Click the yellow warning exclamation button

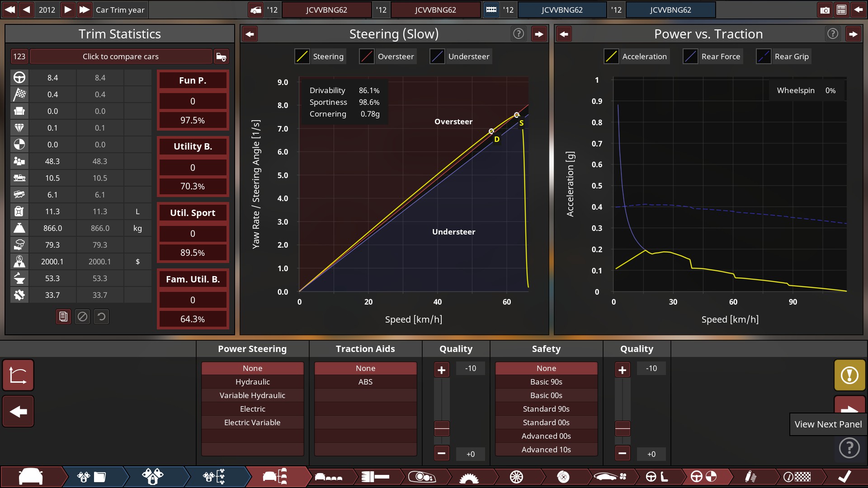point(849,375)
